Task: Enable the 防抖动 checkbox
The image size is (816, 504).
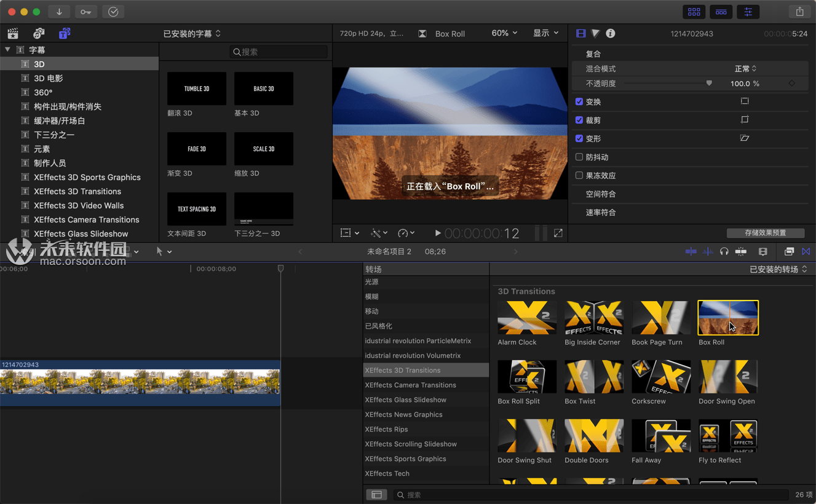Action: (579, 157)
